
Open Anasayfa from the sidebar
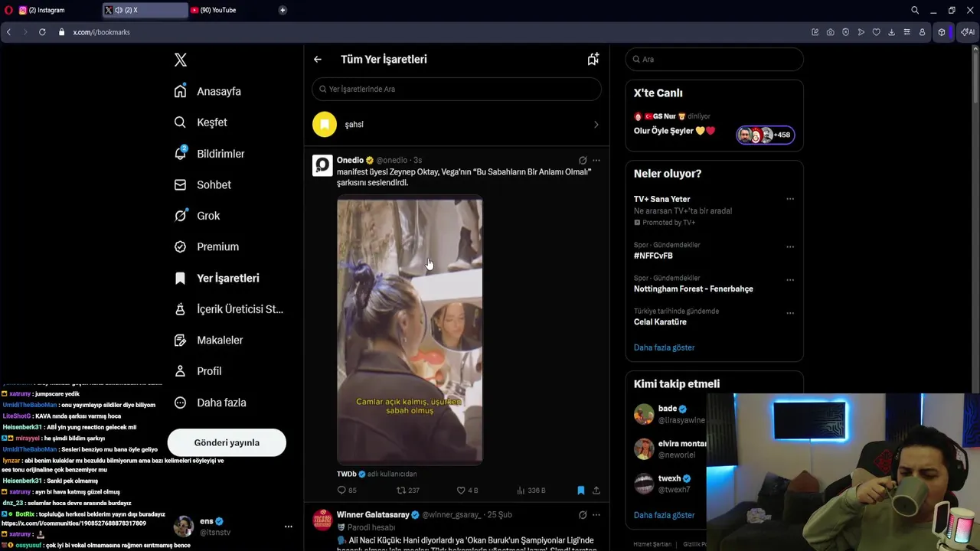pyautogui.click(x=207, y=91)
